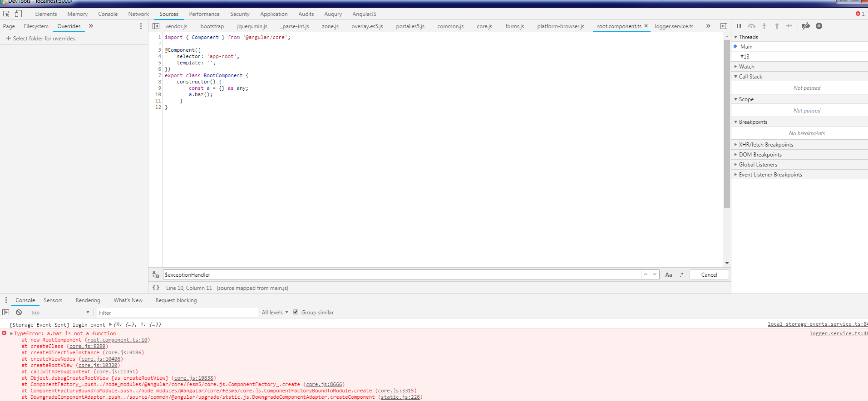Deactivate breakpoints icon

(806, 26)
